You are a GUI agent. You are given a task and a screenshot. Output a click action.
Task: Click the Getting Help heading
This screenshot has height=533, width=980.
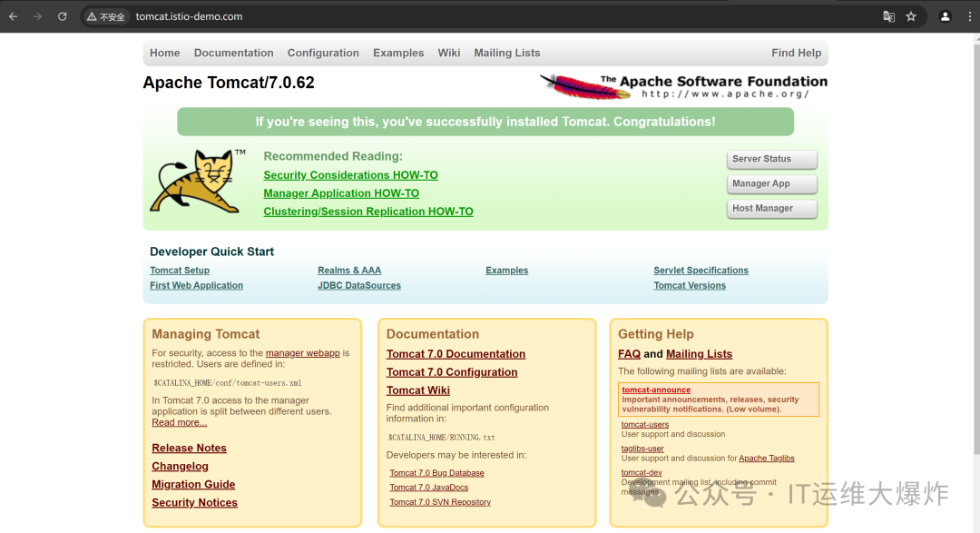(x=656, y=334)
